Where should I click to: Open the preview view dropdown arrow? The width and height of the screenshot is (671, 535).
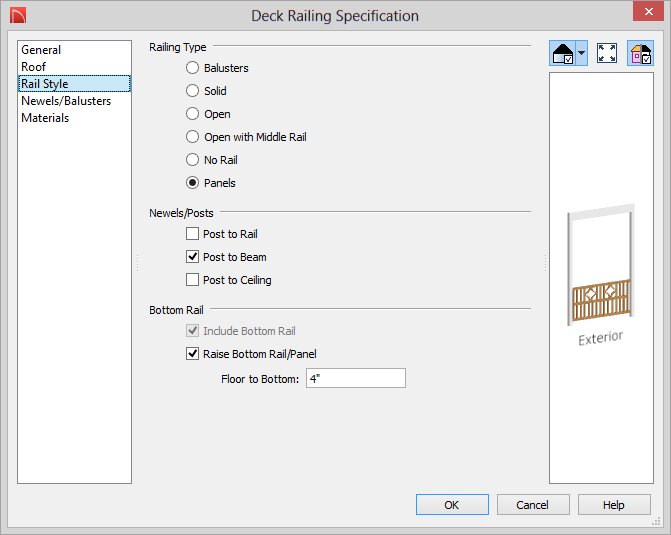click(582, 54)
